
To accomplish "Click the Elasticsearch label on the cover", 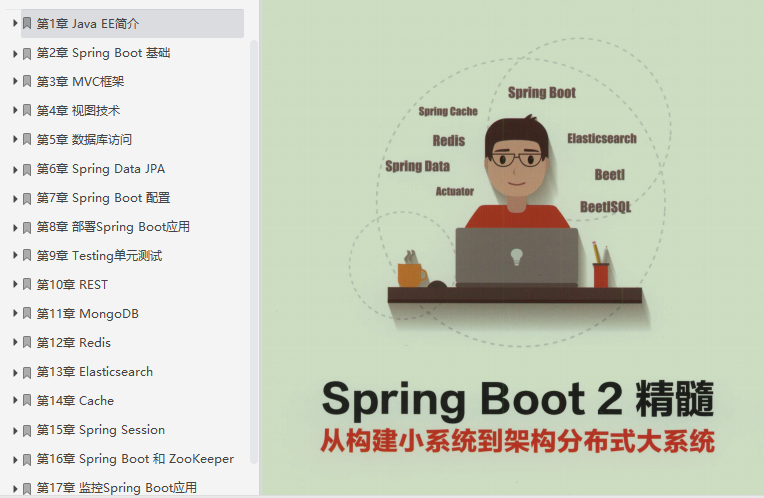I will point(602,138).
